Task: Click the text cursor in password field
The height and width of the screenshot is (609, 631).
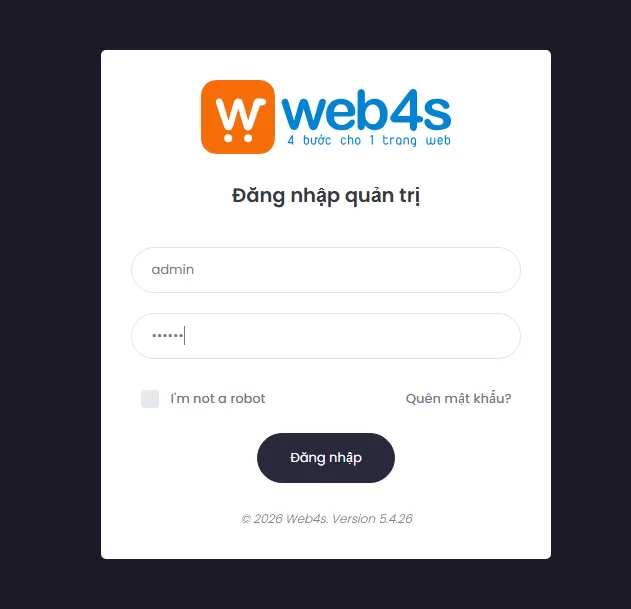Action: pyautogui.click(x=185, y=336)
